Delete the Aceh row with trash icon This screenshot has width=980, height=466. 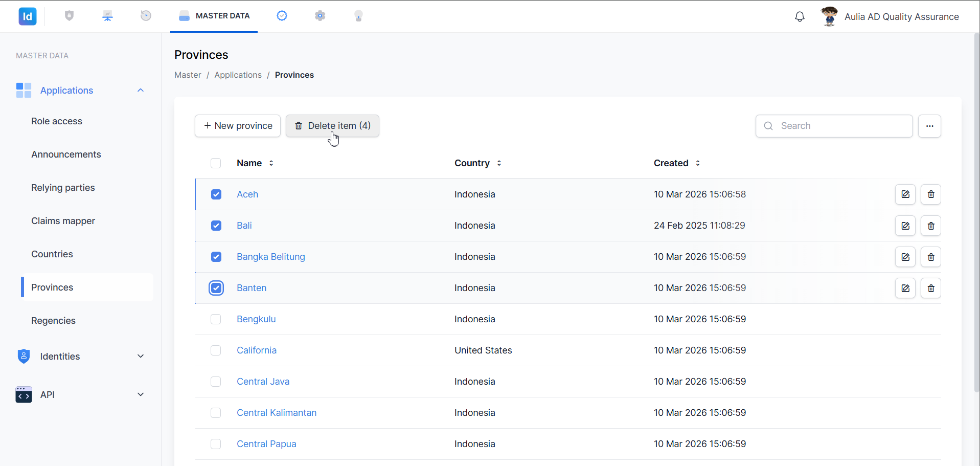point(931,194)
